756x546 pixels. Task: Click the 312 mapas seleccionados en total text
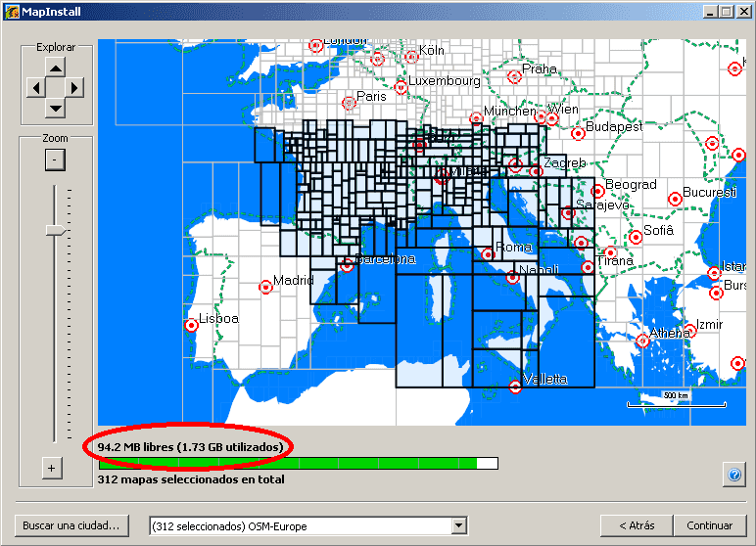tap(191, 479)
